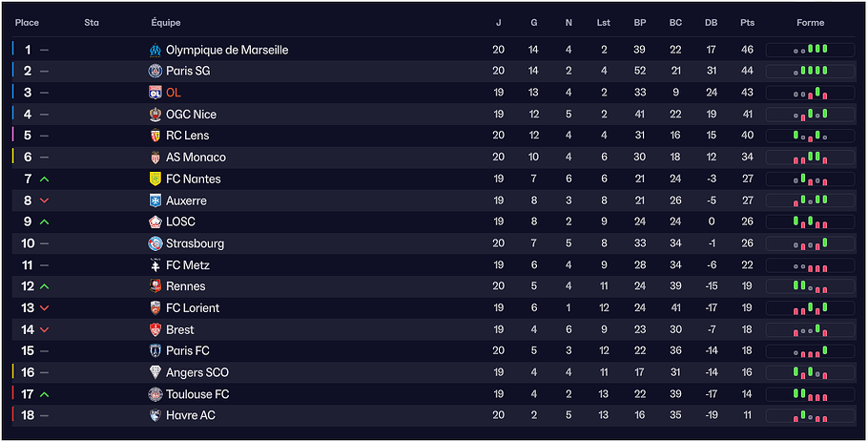Click the FC Nantes yellow badge
This screenshot has width=868, height=442.
click(155, 179)
